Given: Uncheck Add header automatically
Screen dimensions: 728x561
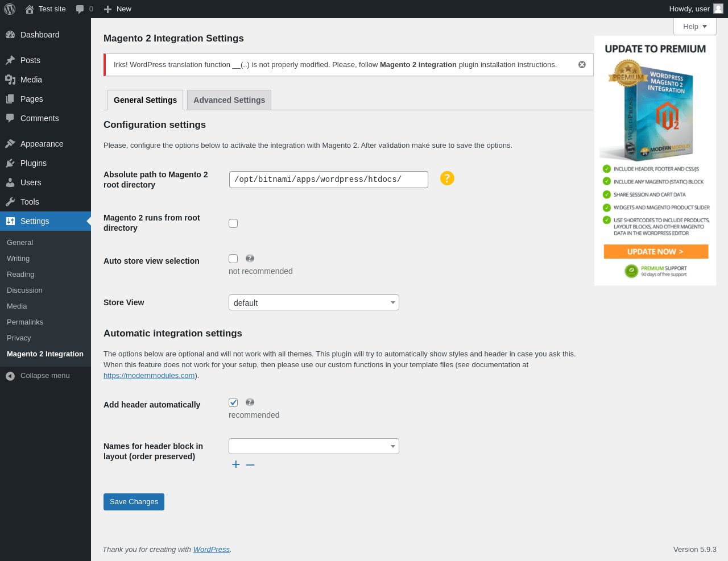Looking at the screenshot, I should point(233,402).
